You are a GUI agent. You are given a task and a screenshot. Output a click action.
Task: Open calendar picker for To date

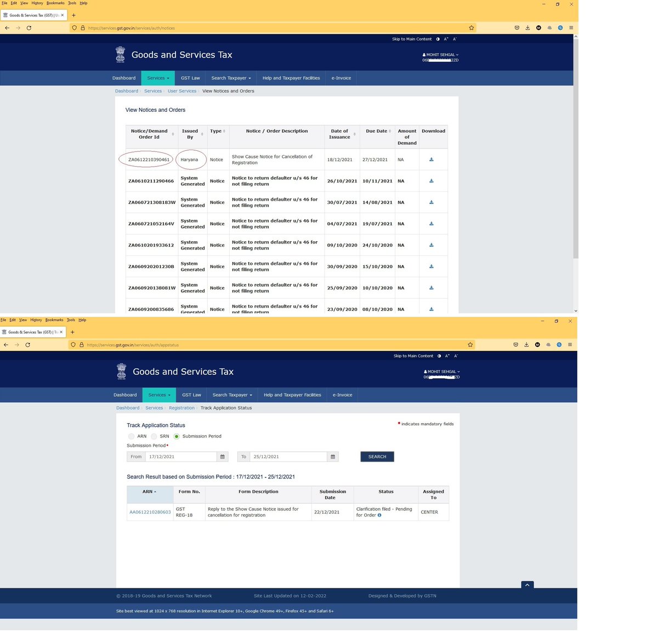pos(333,457)
